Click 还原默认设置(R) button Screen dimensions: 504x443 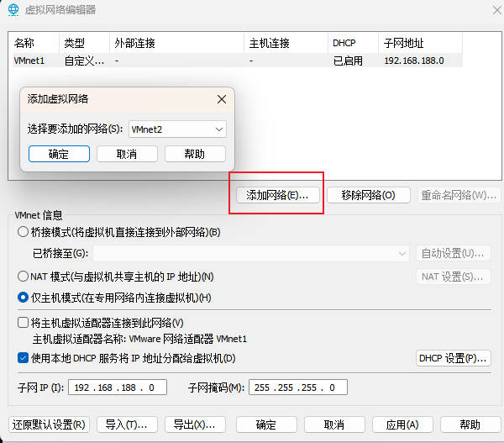(49, 425)
